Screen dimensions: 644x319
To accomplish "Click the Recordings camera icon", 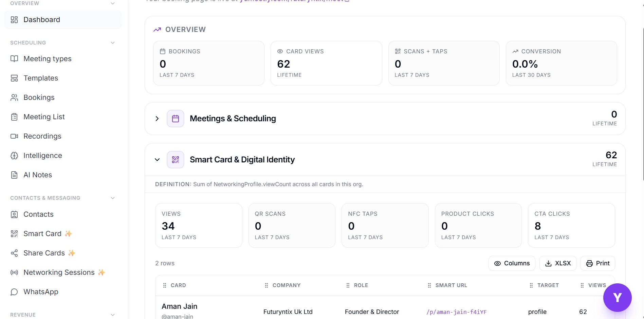I will tap(14, 136).
